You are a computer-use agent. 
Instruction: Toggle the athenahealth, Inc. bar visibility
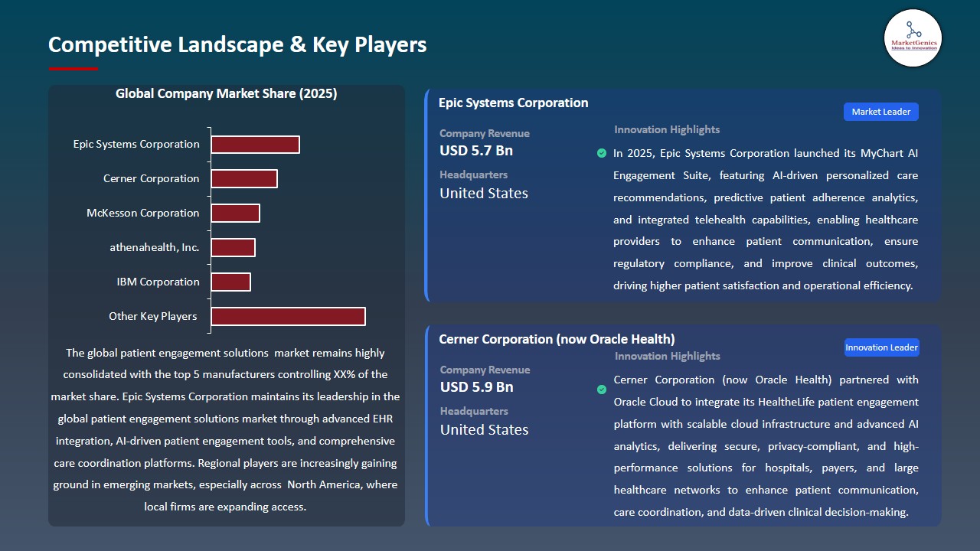[x=234, y=247]
